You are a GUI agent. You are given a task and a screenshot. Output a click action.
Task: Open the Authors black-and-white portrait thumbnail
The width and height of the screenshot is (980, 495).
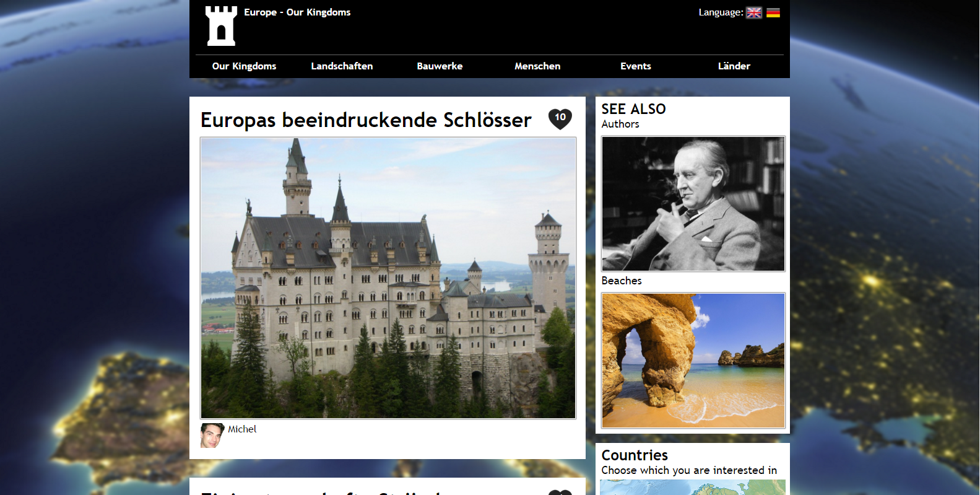[x=693, y=204]
